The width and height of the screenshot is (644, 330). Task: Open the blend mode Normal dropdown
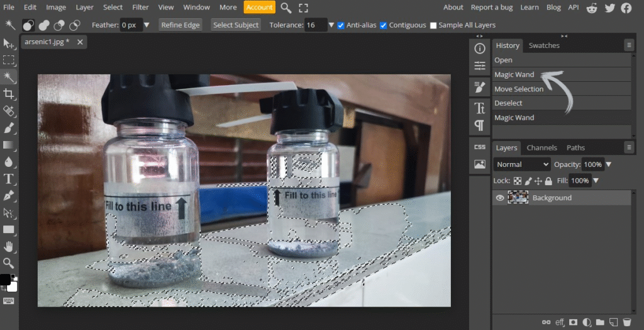pos(521,164)
